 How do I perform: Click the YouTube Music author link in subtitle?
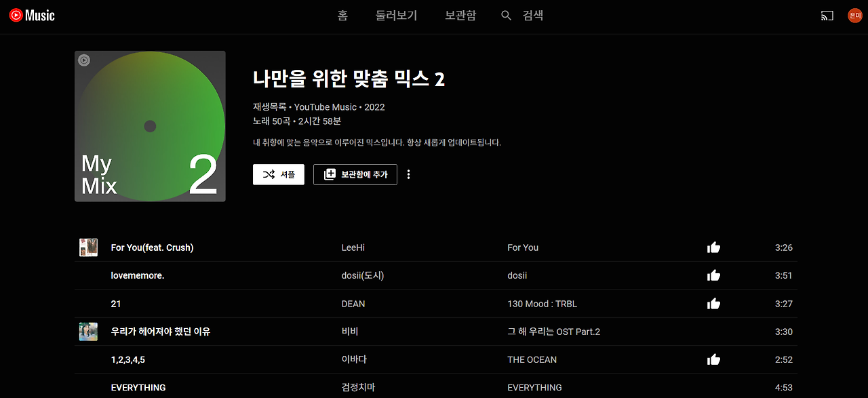[325, 107]
